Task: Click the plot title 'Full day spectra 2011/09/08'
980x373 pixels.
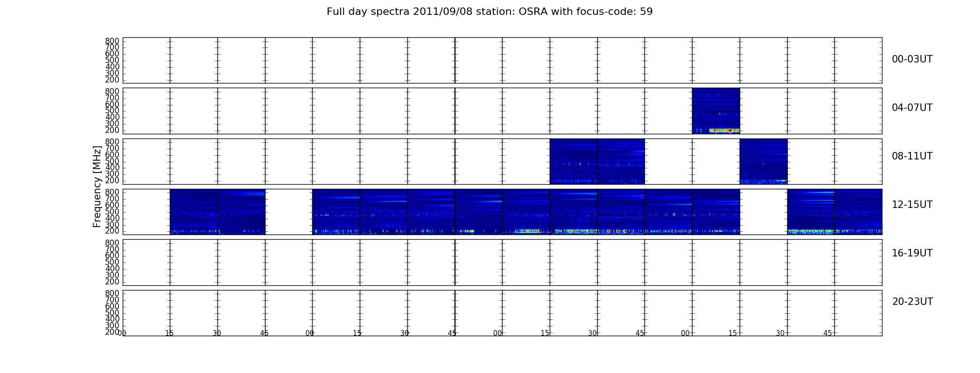Action: pos(399,12)
